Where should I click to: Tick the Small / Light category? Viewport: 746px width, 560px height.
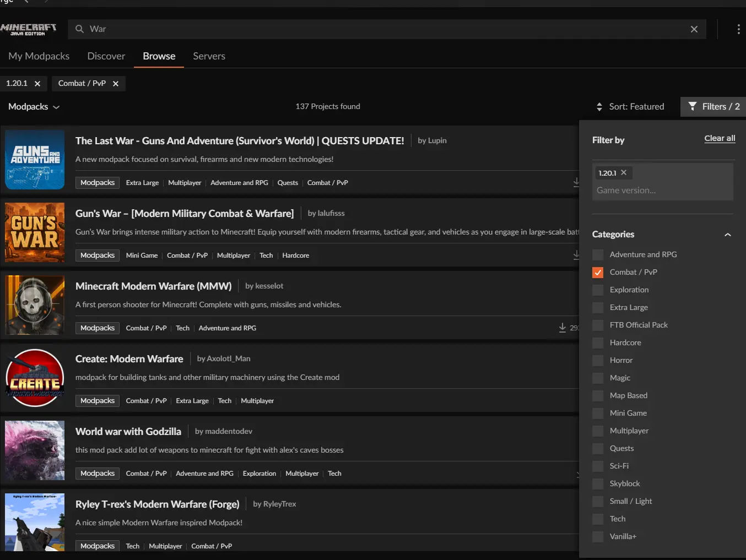click(598, 501)
